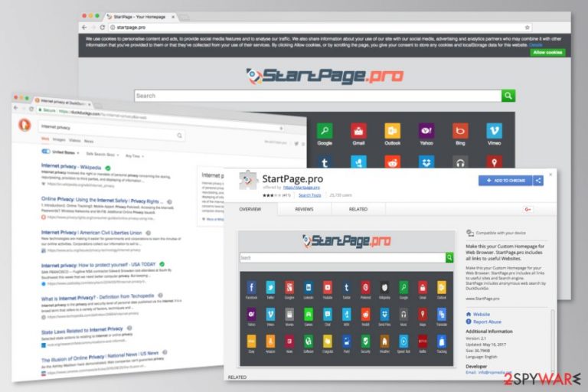Viewport: 588px width, 392px height.
Task: Click Outlook tile on startpage.pro homepage window
Action: (393, 131)
